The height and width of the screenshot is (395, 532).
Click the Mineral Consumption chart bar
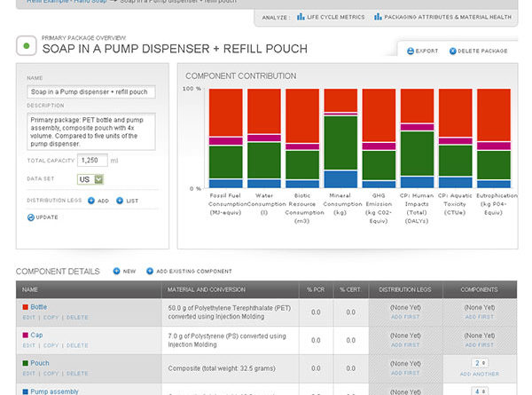click(340, 138)
